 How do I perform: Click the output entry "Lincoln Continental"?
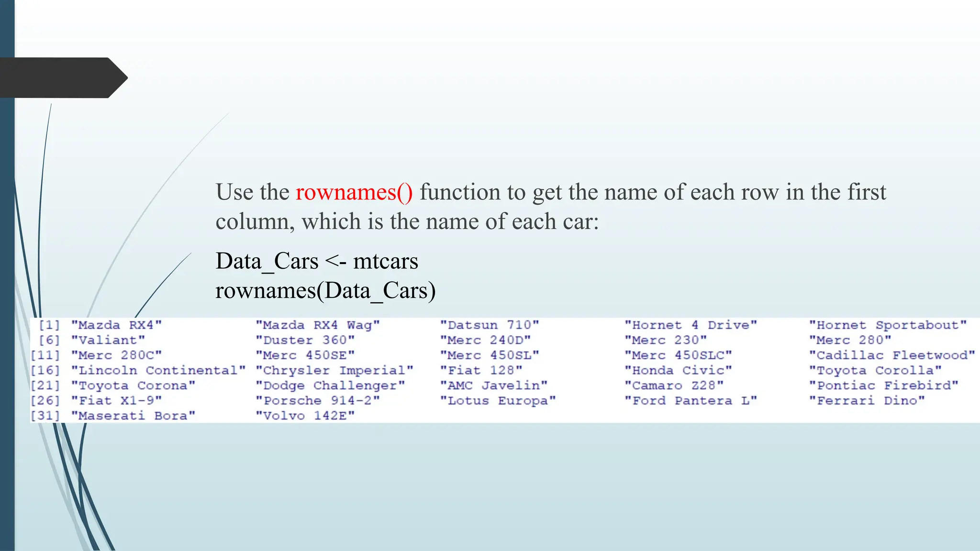pyautogui.click(x=158, y=371)
